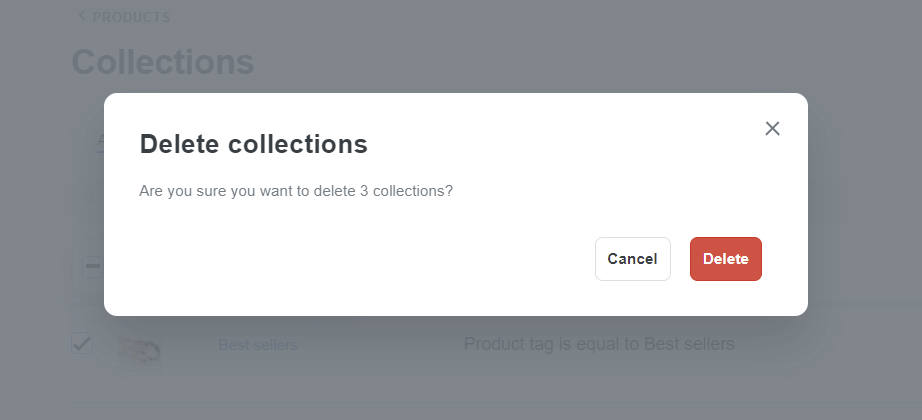The image size is (922, 420).
Task: Click the back chevron beside Products
Action: coord(81,15)
